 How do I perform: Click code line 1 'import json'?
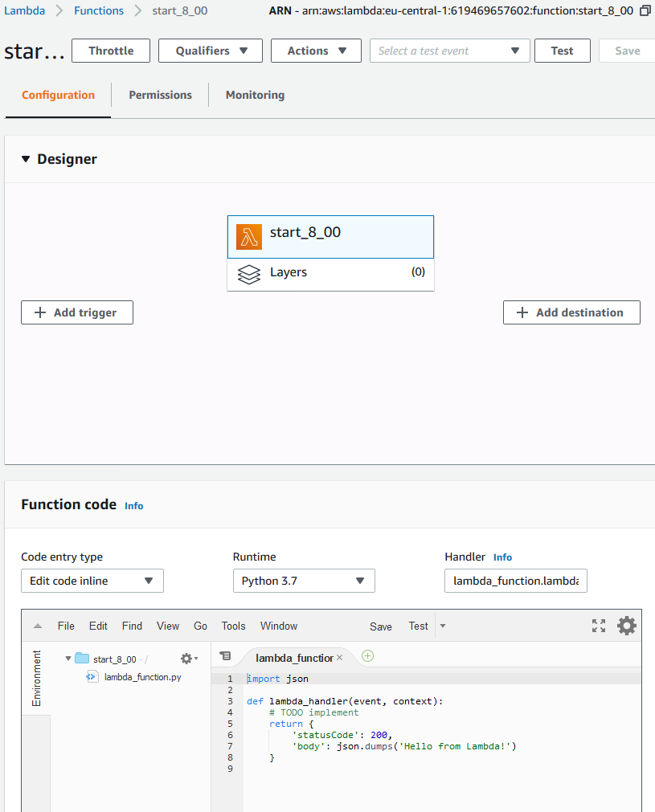(x=278, y=679)
